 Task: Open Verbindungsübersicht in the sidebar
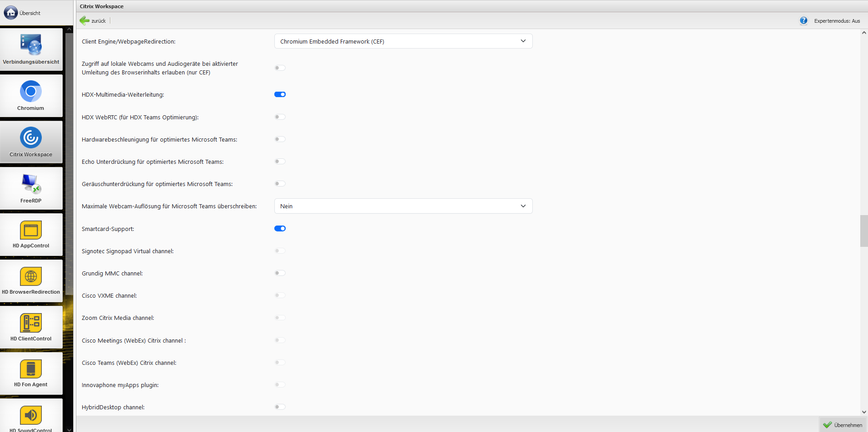[x=31, y=49]
